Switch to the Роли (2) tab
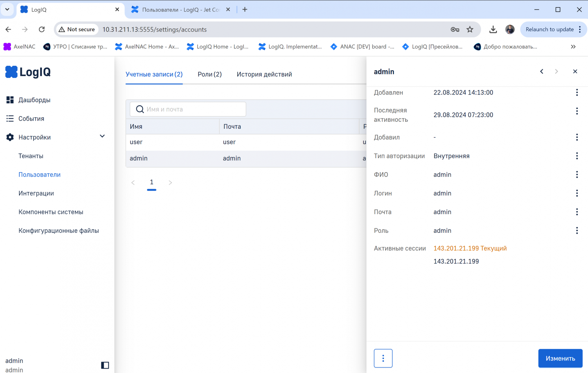The width and height of the screenshot is (588, 373). pyautogui.click(x=209, y=74)
